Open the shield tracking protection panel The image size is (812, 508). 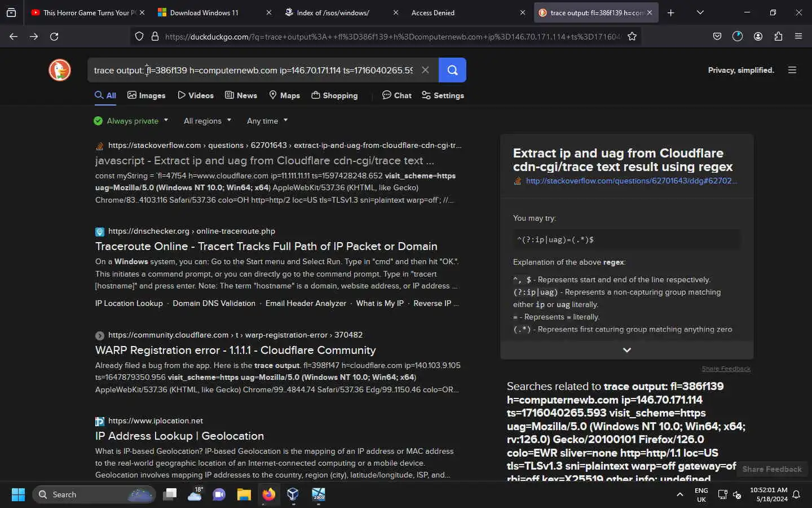(139, 37)
